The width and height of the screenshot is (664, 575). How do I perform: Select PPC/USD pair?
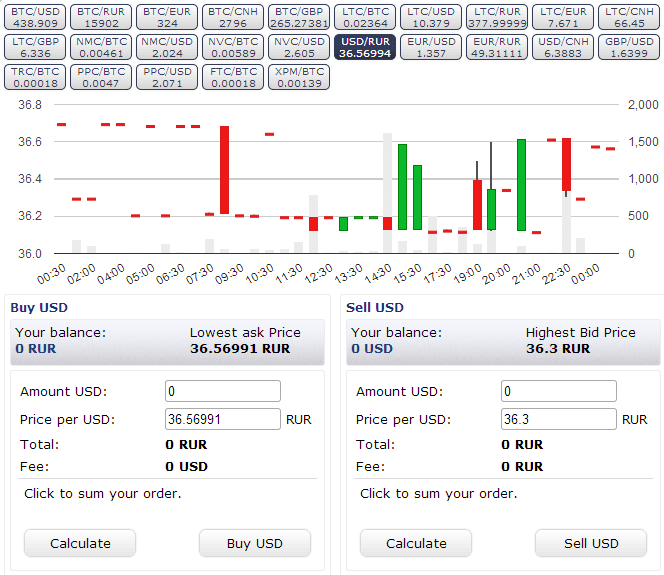coord(167,77)
